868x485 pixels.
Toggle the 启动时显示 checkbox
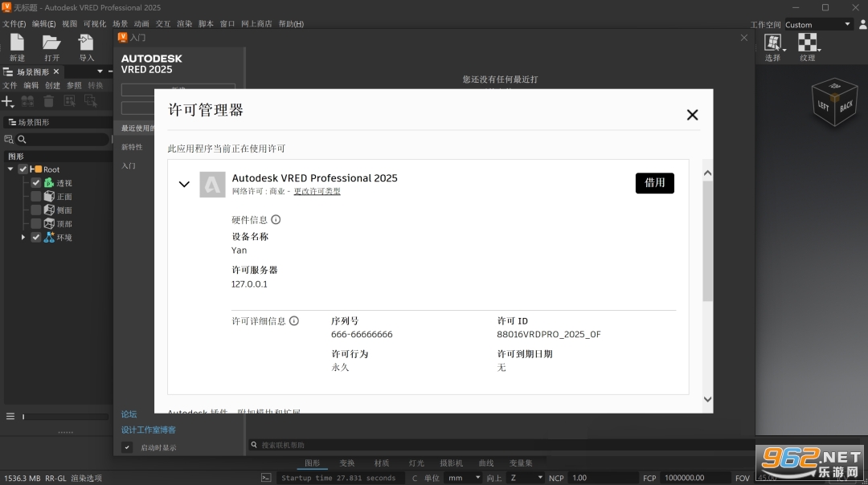pyautogui.click(x=127, y=447)
